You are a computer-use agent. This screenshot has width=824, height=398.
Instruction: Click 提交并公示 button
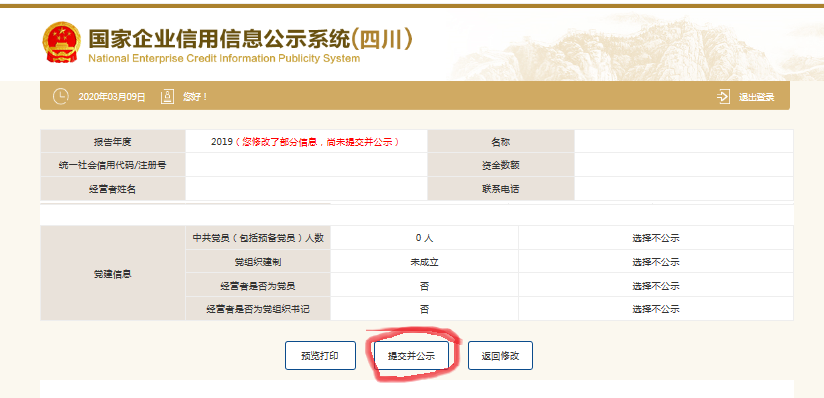coord(411,355)
